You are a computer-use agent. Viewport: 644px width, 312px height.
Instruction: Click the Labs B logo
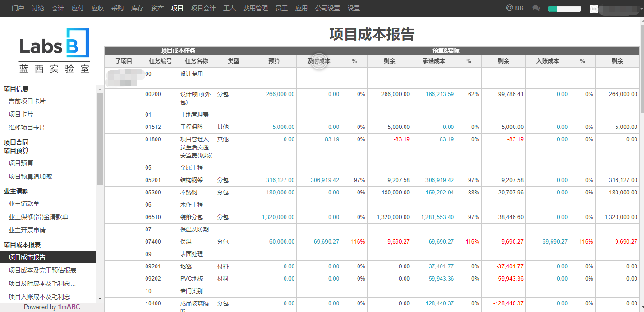click(x=54, y=50)
